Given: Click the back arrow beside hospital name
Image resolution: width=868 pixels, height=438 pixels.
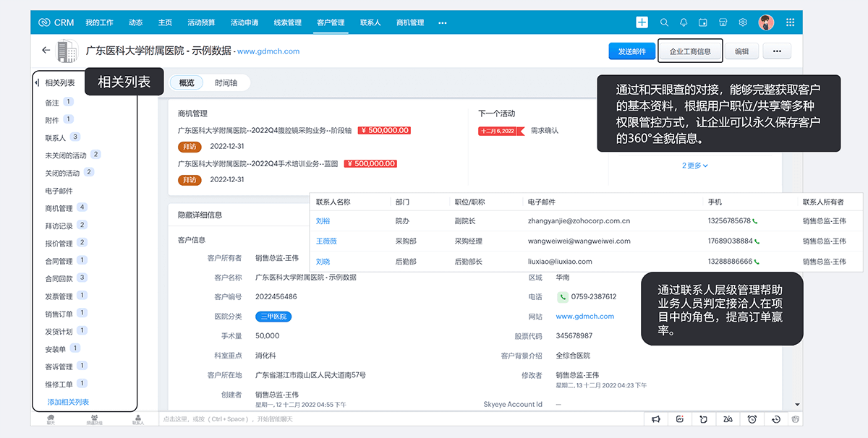Looking at the screenshot, I should click(x=46, y=51).
